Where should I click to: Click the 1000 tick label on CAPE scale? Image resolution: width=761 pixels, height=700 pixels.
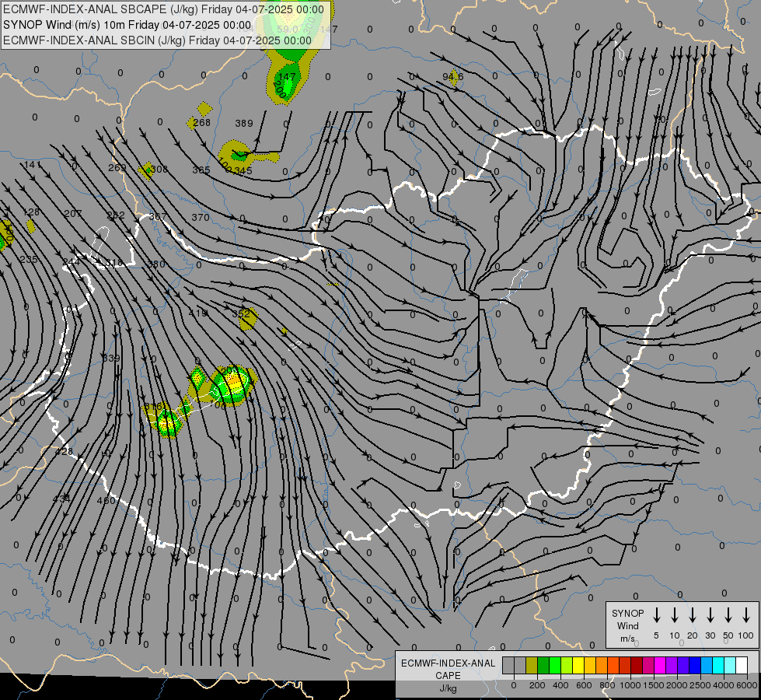630,685
